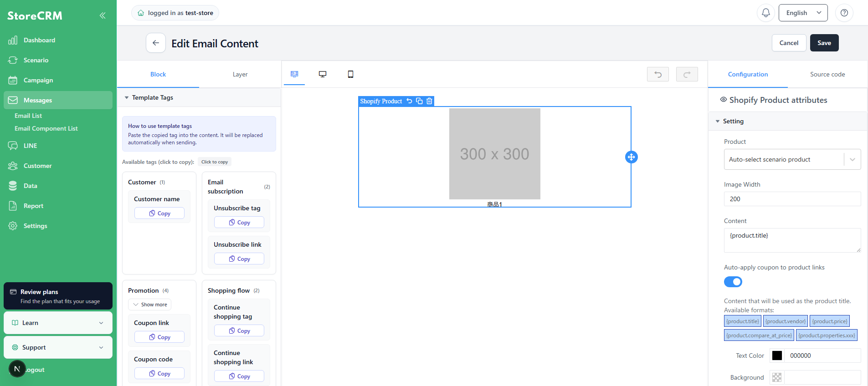The width and height of the screenshot is (868, 386).
Task: Copy the Continue shopping link
Action: (239, 376)
